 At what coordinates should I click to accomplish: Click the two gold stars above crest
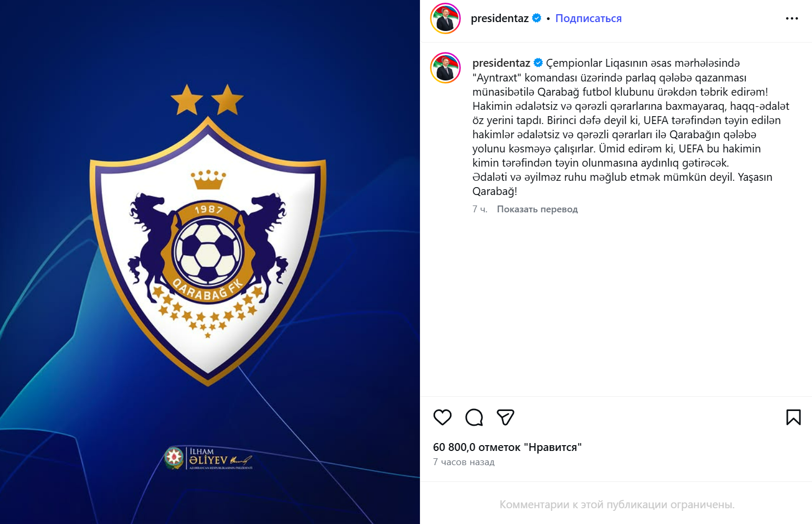pos(207,100)
